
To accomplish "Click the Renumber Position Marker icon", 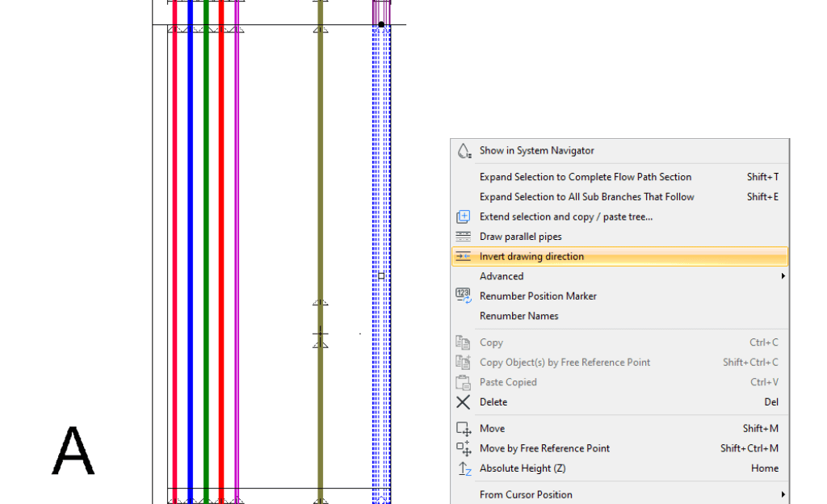I will [464, 296].
